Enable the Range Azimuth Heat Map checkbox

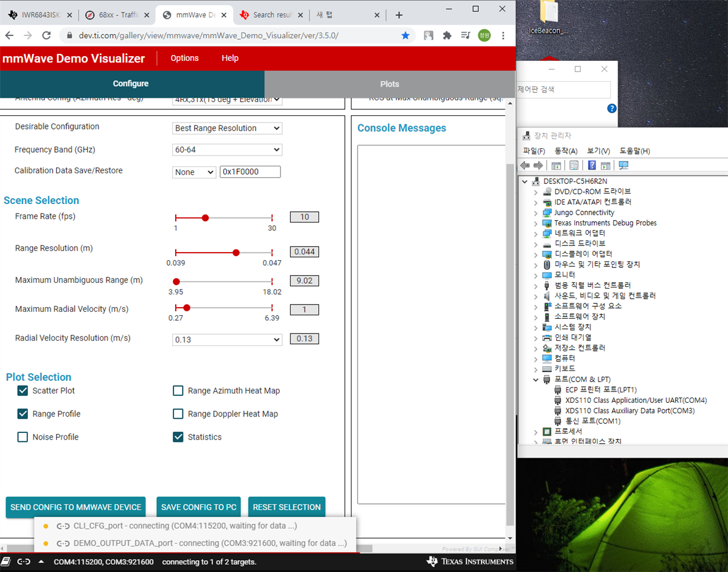coord(178,390)
